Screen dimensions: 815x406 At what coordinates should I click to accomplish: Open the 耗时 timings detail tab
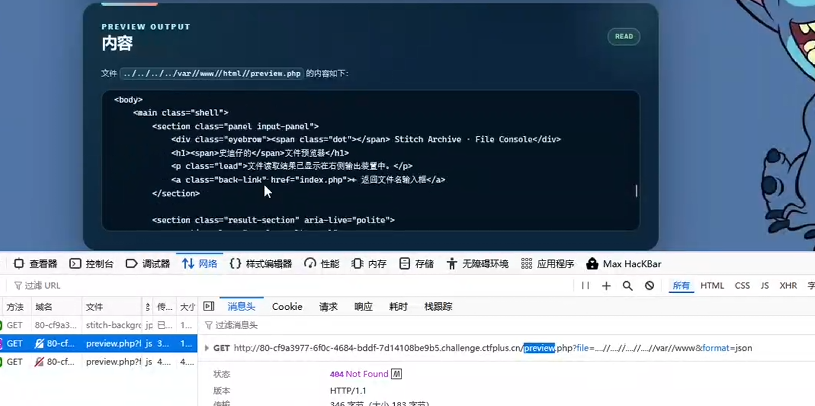pos(398,306)
